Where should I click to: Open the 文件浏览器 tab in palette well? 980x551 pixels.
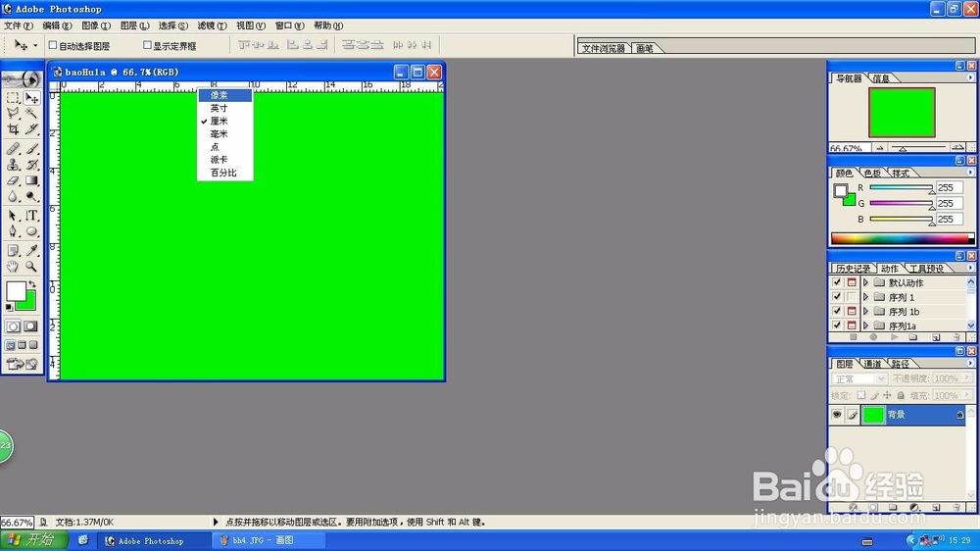(x=603, y=48)
